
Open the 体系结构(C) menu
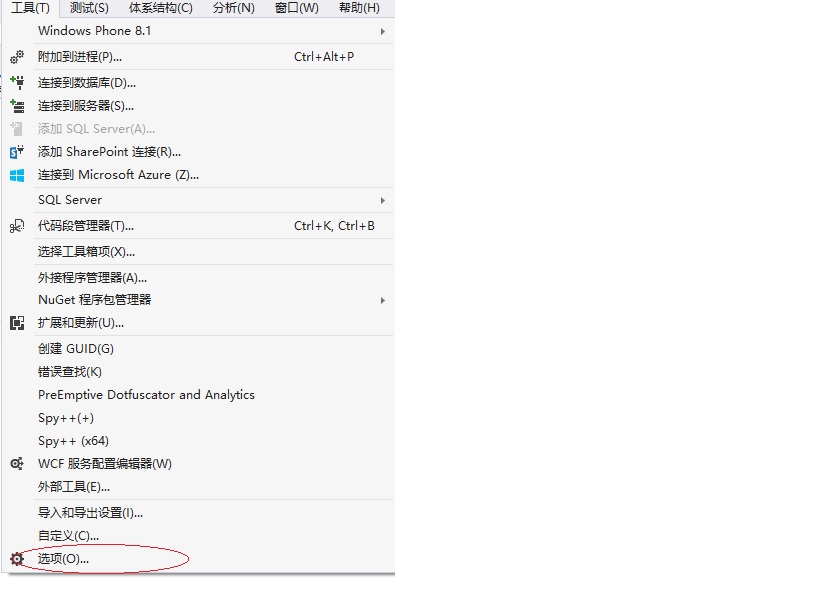coord(161,8)
